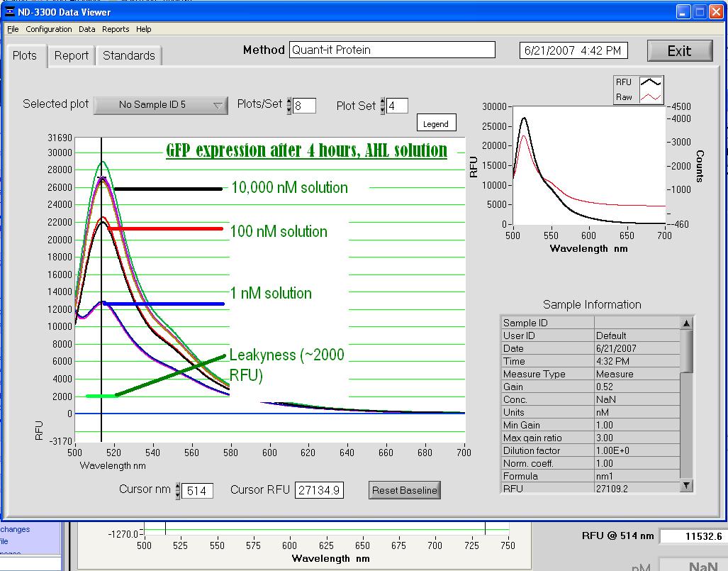Viewport: 728px width, 571px height.
Task: Click the Plot Set stepper arrows
Action: pyautogui.click(x=383, y=106)
